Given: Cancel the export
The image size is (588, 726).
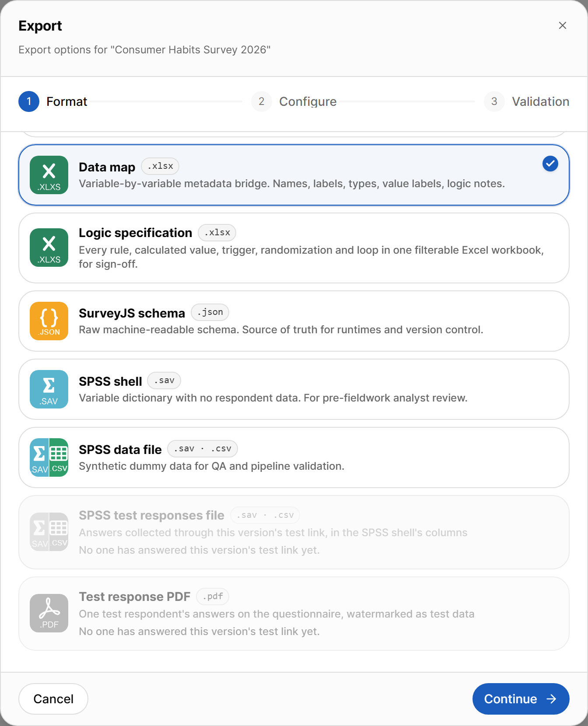Looking at the screenshot, I should (53, 699).
